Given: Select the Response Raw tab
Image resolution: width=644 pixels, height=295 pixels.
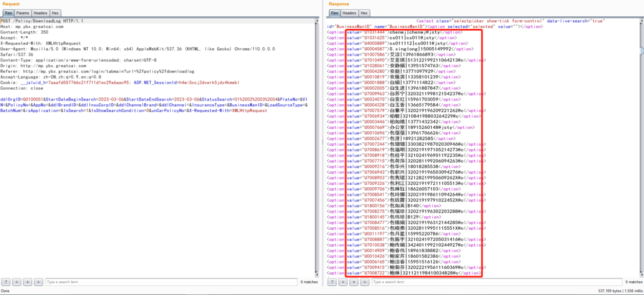Looking at the screenshot, I should [335, 13].
